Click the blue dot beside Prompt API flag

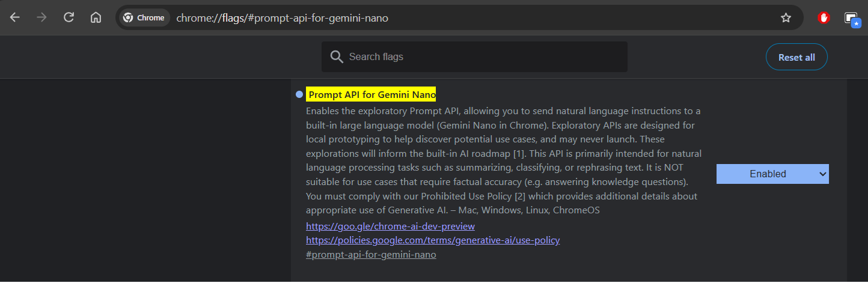[x=299, y=95]
